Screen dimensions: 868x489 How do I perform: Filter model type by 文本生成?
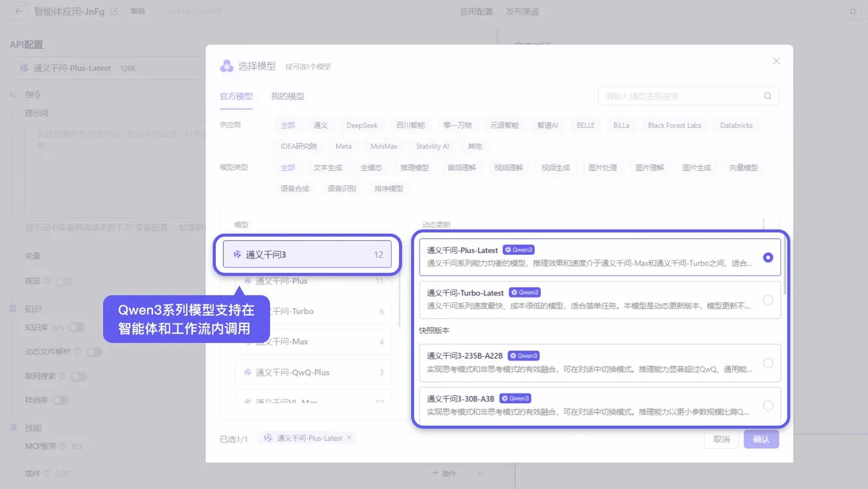coord(327,168)
